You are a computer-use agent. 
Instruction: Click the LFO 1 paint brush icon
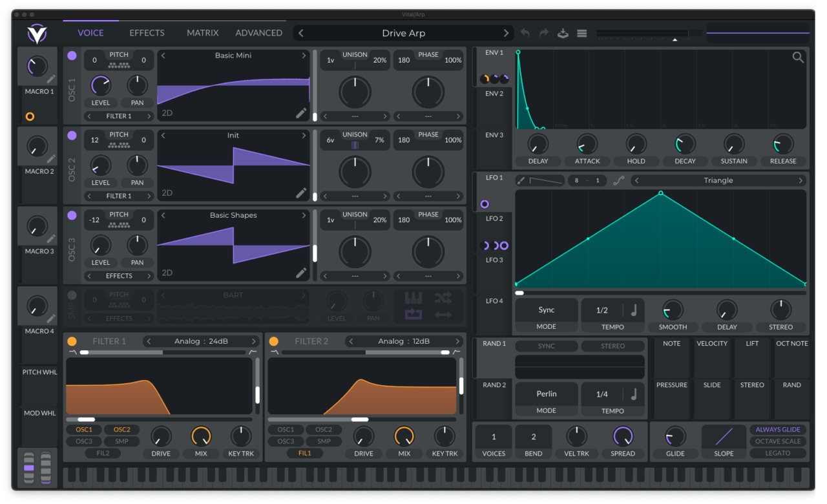click(x=521, y=181)
